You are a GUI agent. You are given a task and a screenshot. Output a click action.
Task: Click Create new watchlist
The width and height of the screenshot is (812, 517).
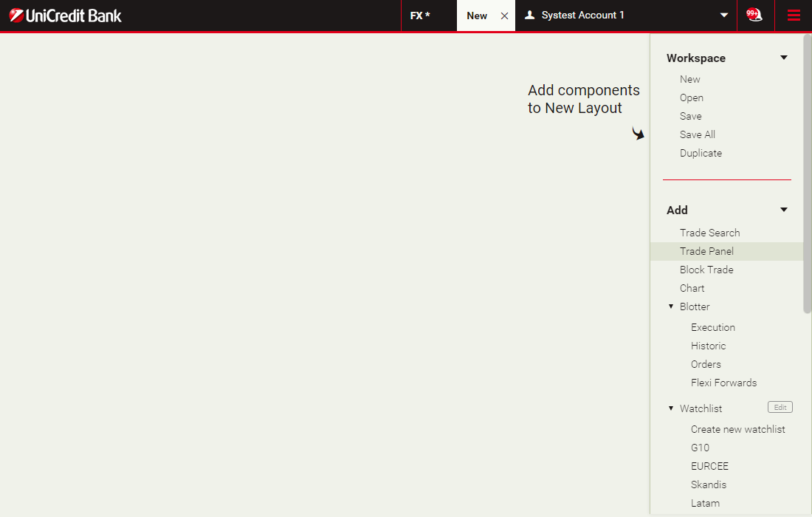tap(737, 429)
